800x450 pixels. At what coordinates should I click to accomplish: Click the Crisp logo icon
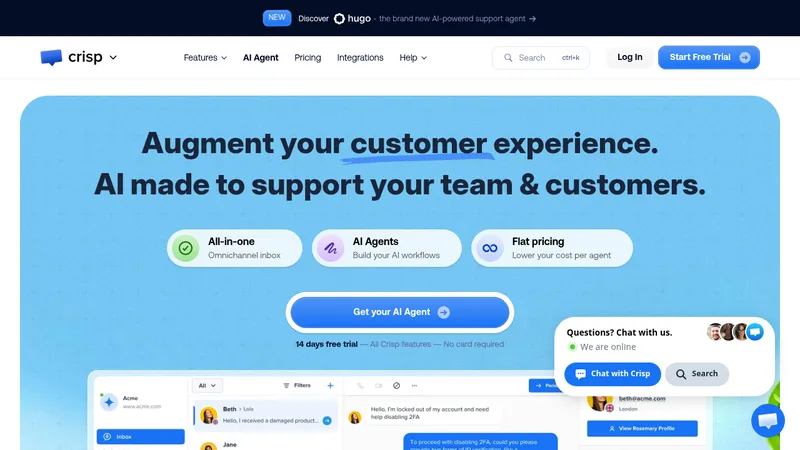[x=51, y=57]
